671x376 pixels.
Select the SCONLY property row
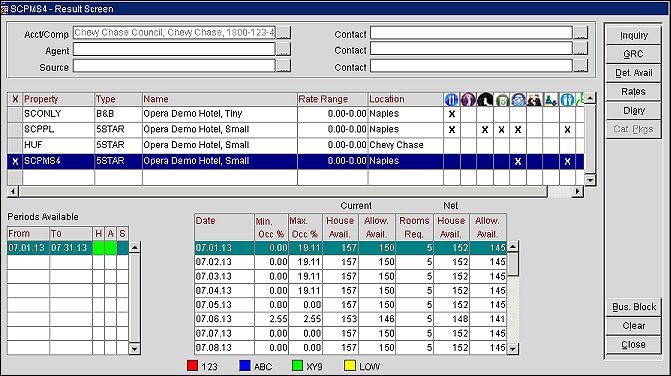click(296, 114)
